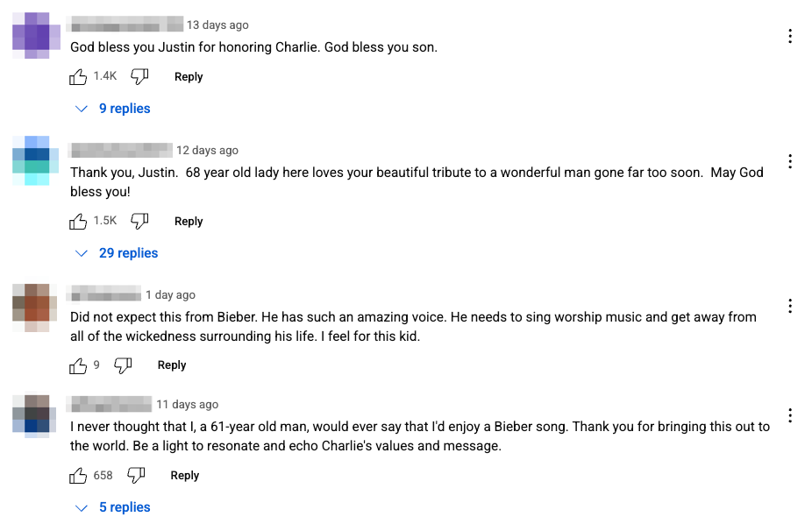Dislike the comment from the 68 year old lady

[x=139, y=221]
